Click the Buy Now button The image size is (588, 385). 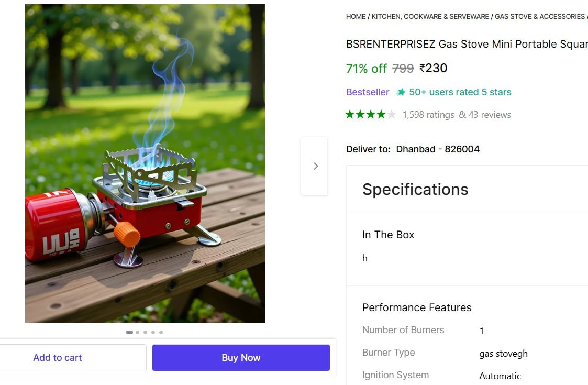pyautogui.click(x=240, y=357)
